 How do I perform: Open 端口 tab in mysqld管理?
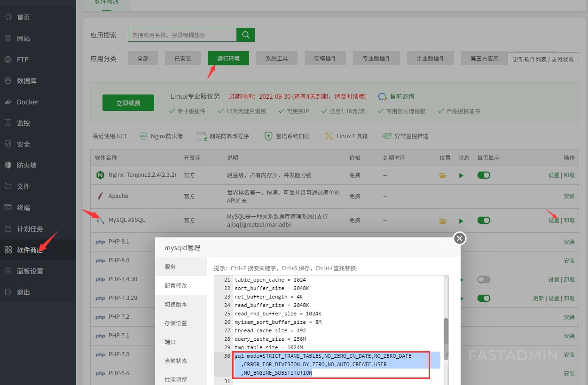click(x=181, y=342)
